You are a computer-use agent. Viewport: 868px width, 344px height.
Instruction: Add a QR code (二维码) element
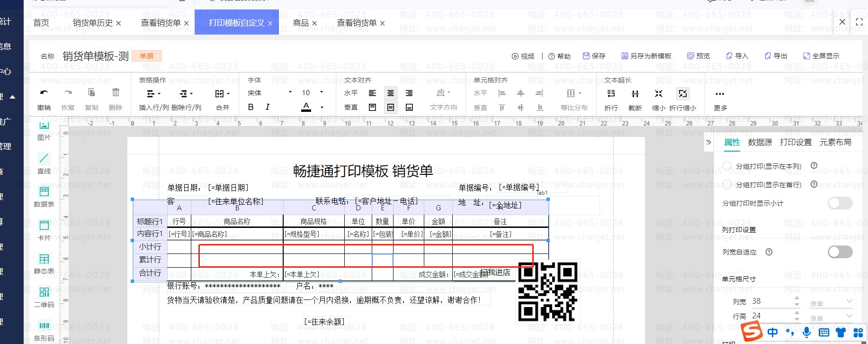pyautogui.click(x=44, y=292)
